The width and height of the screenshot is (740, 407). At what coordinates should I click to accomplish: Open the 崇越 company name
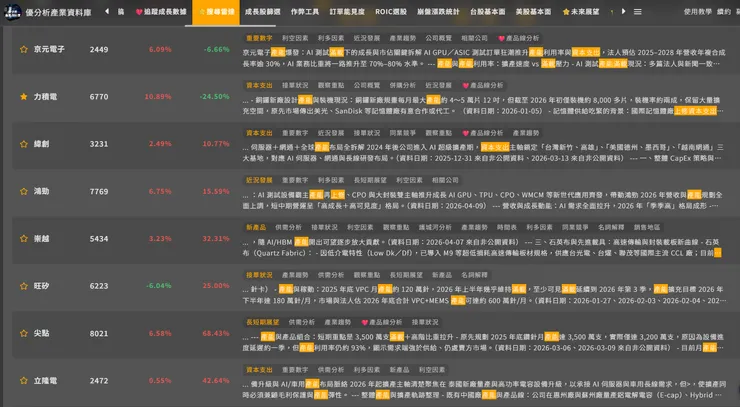point(42,238)
